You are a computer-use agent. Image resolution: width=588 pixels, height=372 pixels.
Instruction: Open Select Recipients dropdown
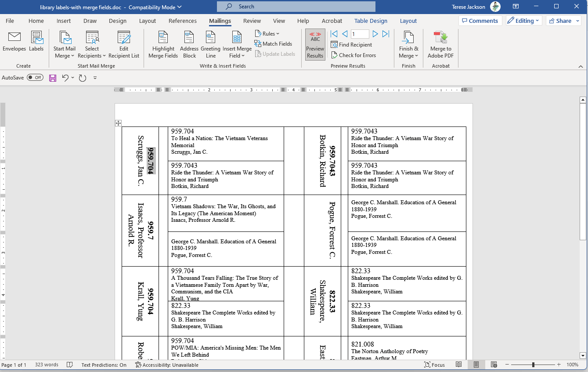pyautogui.click(x=92, y=45)
